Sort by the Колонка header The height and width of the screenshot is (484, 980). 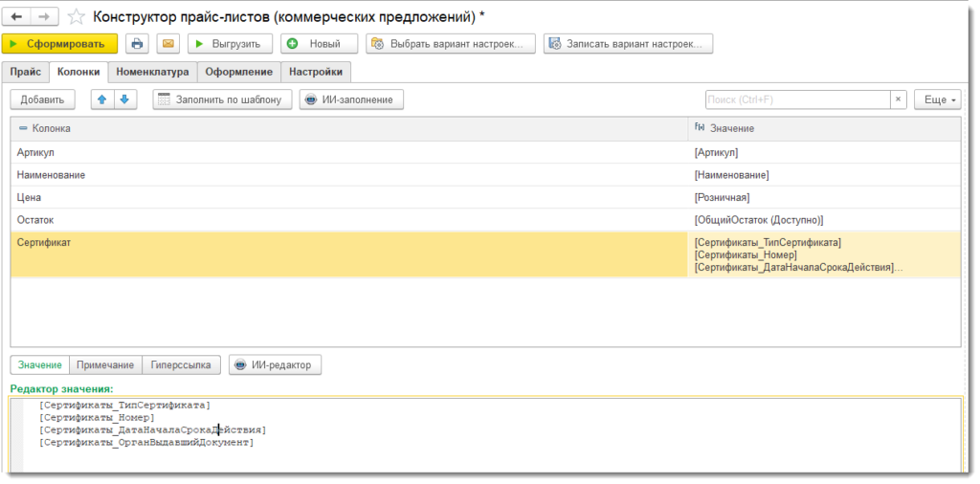coord(349,128)
